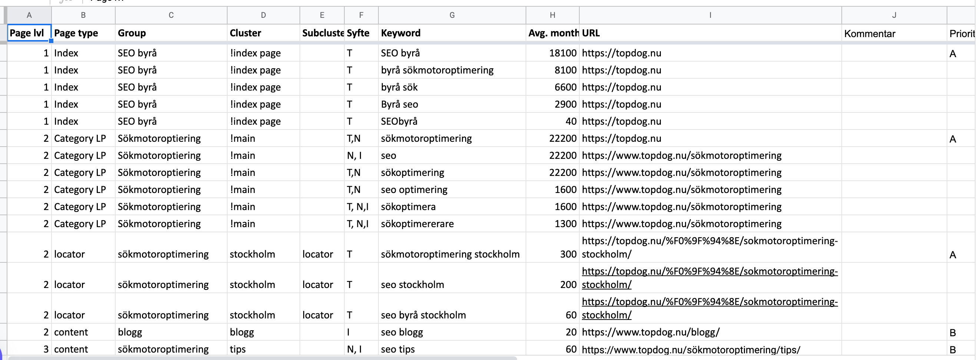Click the 'Kommentar' header cell
980x360 pixels.
(893, 33)
